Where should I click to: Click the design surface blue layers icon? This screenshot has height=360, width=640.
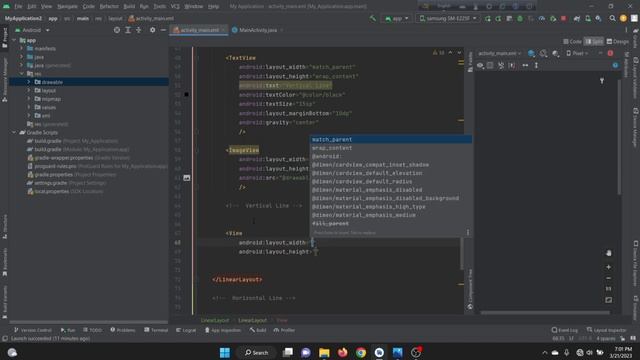coord(531,53)
